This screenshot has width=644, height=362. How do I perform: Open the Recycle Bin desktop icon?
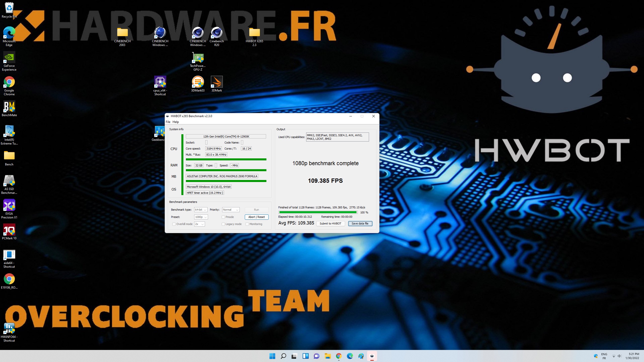point(9,10)
